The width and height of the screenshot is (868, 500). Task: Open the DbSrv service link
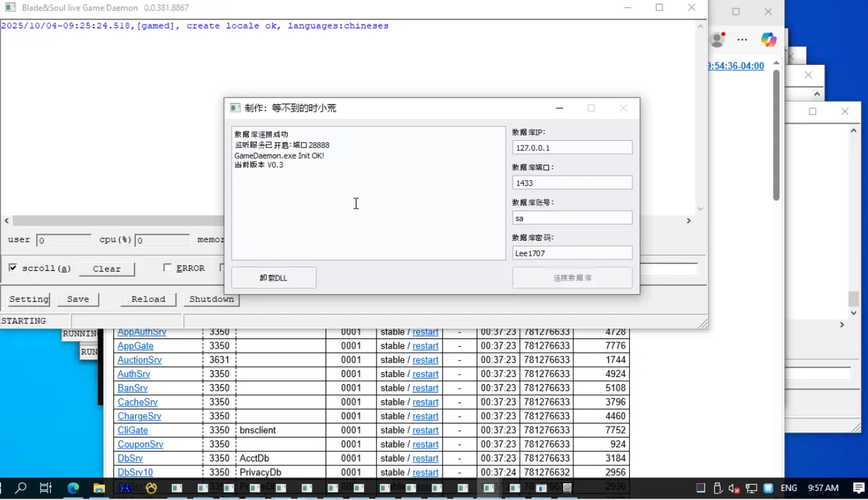(130, 459)
